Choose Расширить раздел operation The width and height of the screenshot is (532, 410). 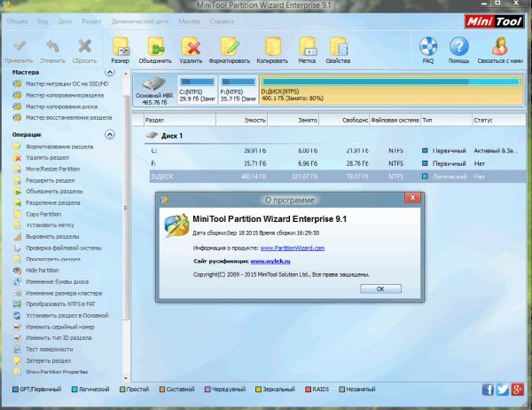pyautogui.click(x=50, y=180)
